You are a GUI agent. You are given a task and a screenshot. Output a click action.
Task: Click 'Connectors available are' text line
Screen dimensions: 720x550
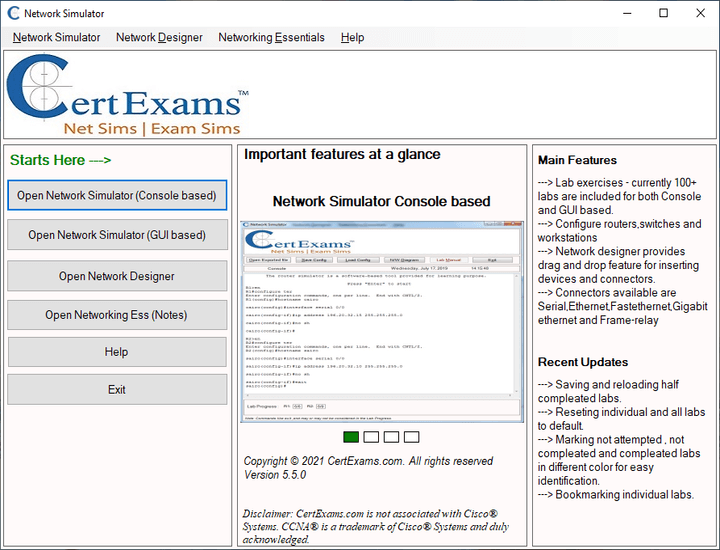tap(607, 292)
